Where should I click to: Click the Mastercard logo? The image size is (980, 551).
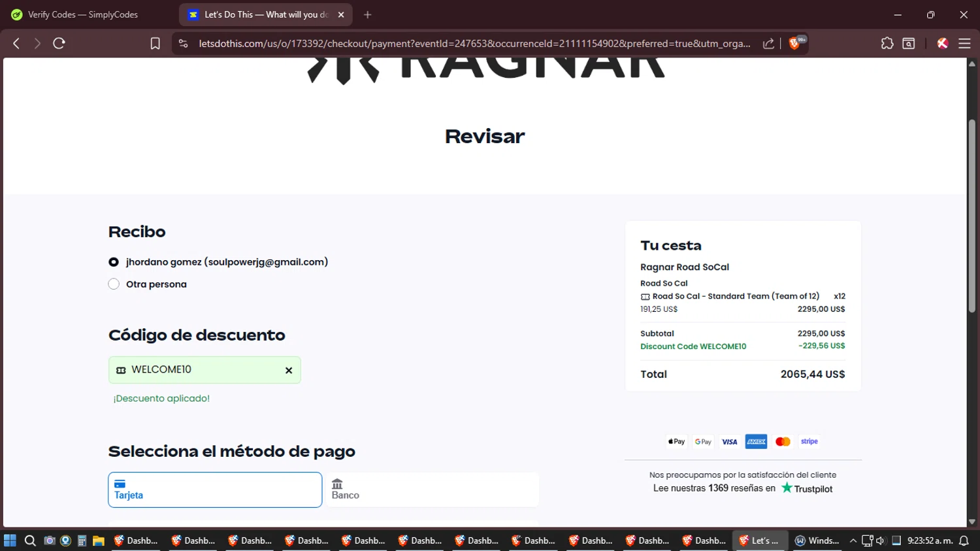pyautogui.click(x=783, y=442)
